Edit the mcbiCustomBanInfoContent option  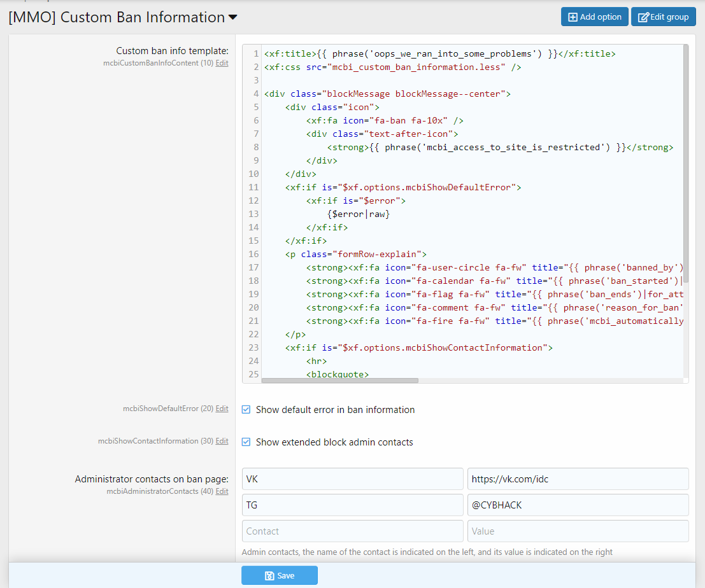[x=222, y=63]
